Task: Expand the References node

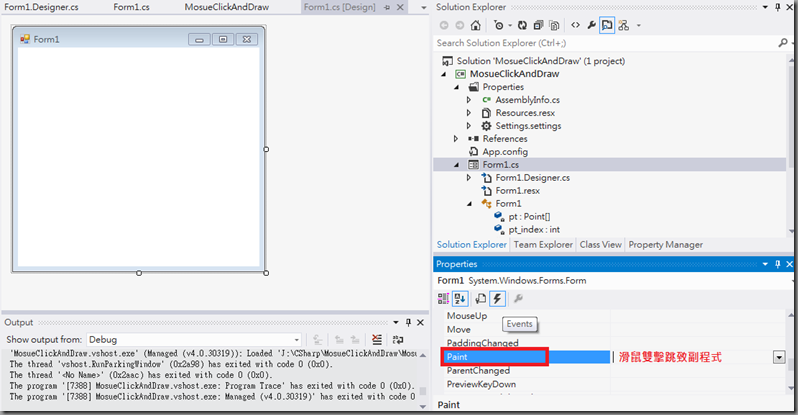Action: tap(456, 139)
